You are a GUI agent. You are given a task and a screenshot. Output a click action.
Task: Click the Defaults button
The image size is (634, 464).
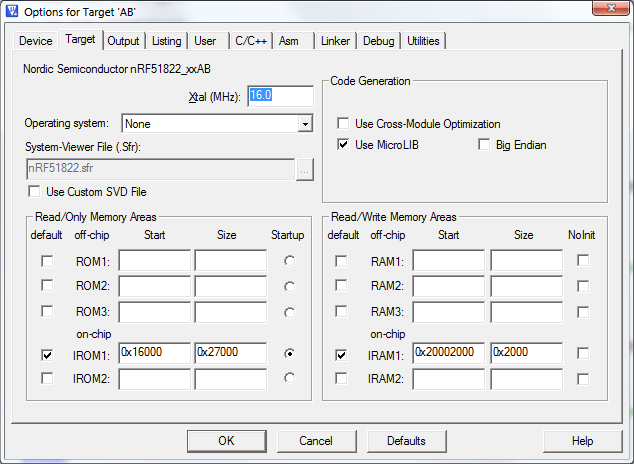coord(406,441)
